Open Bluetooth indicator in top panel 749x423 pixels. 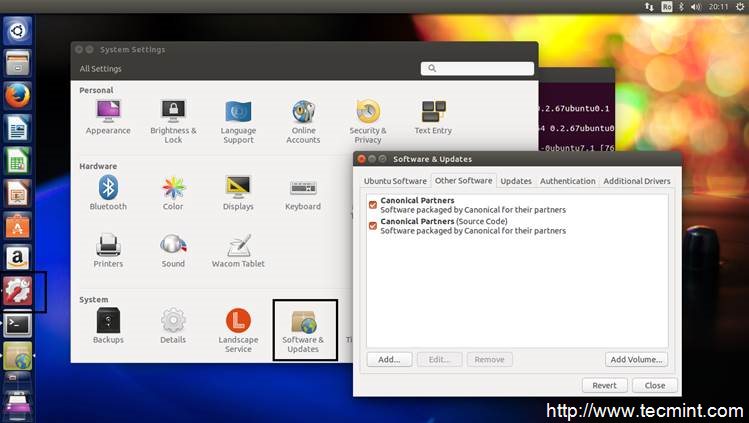[682, 7]
